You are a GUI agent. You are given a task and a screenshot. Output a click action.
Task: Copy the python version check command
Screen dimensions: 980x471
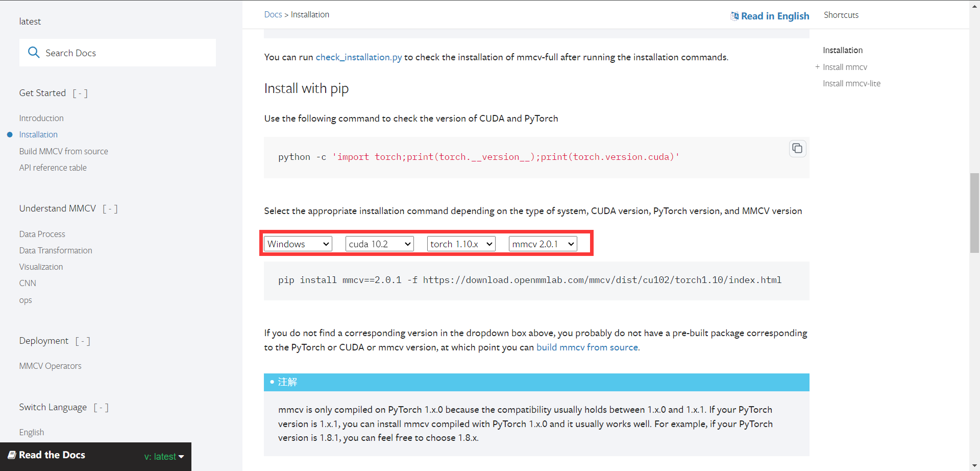click(x=797, y=149)
